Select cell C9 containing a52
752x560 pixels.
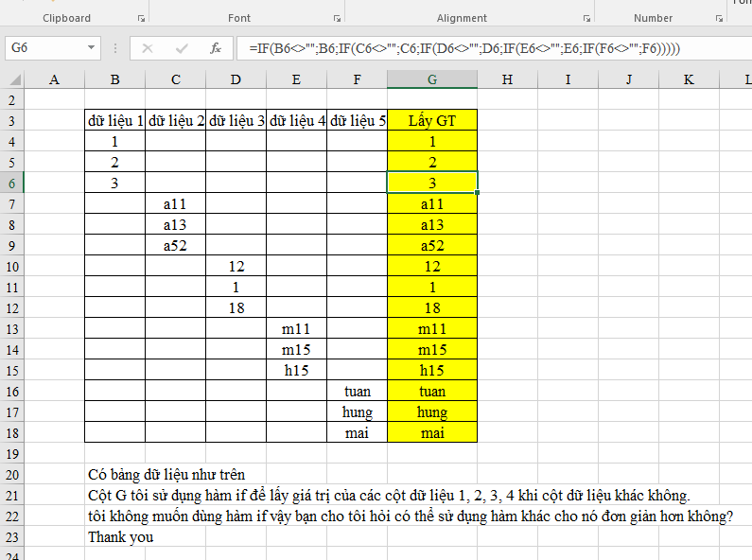(x=176, y=246)
